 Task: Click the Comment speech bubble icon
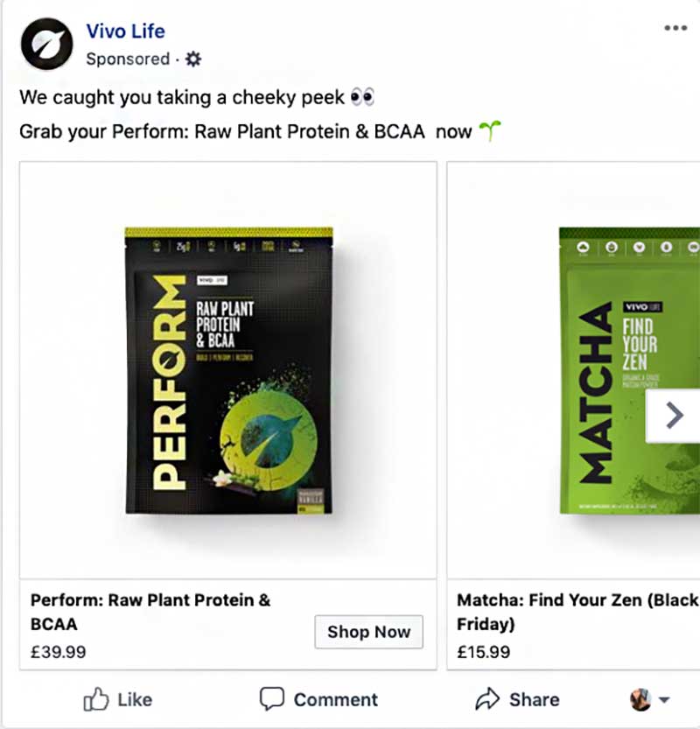click(x=272, y=699)
